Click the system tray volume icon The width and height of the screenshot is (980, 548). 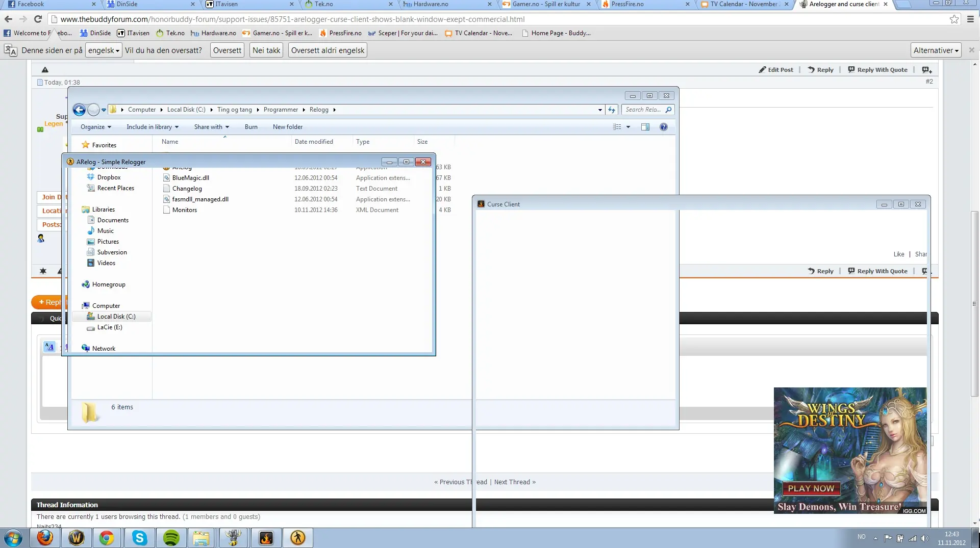[924, 538]
